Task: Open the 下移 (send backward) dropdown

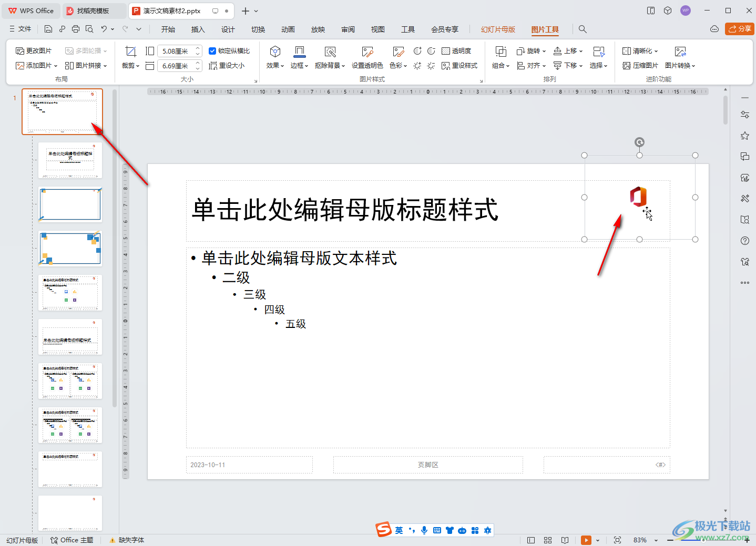Action: [568, 66]
